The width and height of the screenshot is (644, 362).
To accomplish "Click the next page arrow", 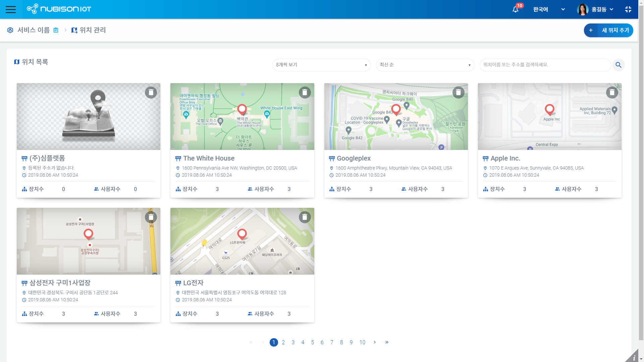I will pyautogui.click(x=375, y=342).
